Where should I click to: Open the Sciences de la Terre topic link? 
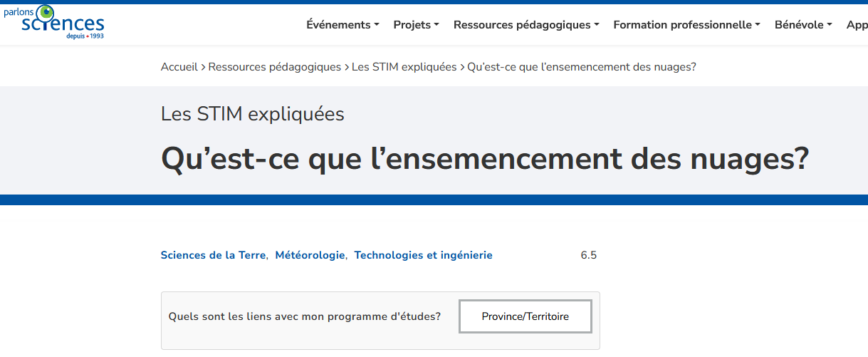point(213,255)
